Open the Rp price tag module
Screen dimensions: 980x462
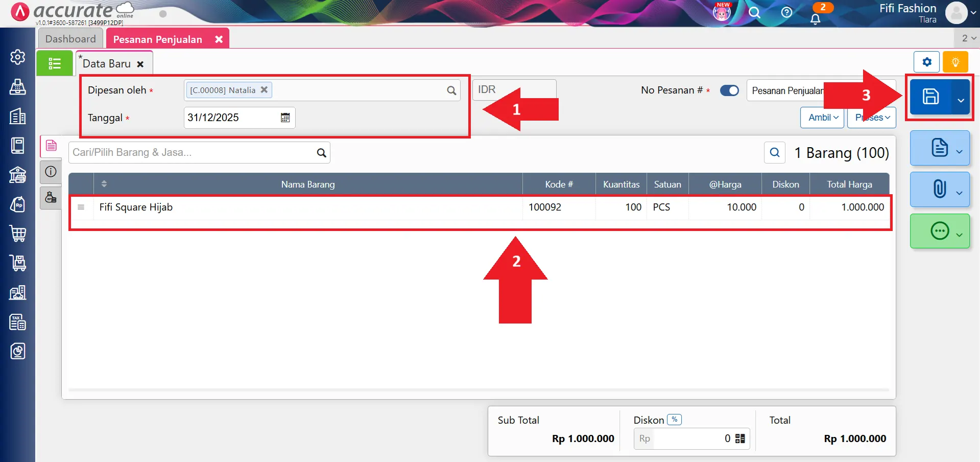pos(18,204)
